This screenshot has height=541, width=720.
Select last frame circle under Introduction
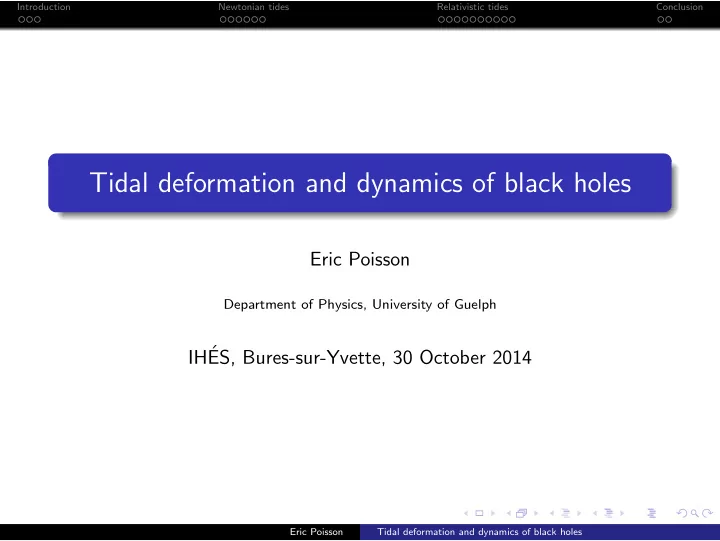[37, 20]
